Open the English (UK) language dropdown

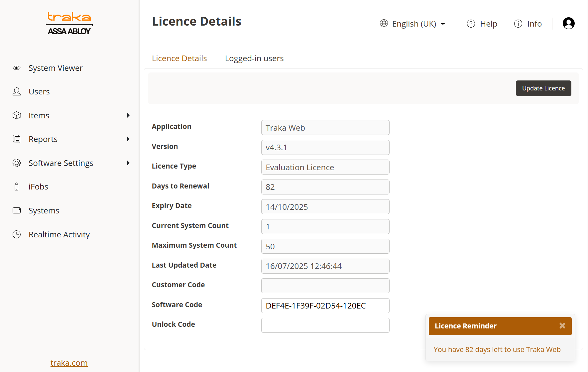coord(413,24)
